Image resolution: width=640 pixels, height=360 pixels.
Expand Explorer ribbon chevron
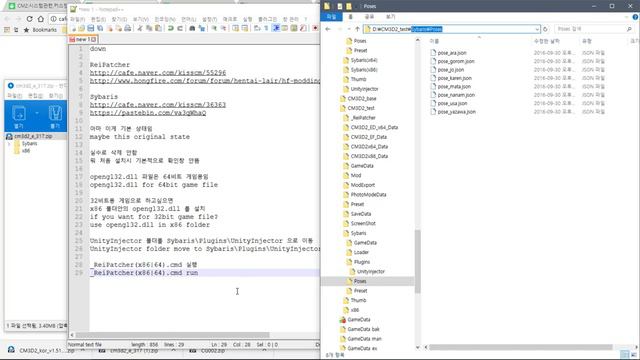tap(627, 17)
